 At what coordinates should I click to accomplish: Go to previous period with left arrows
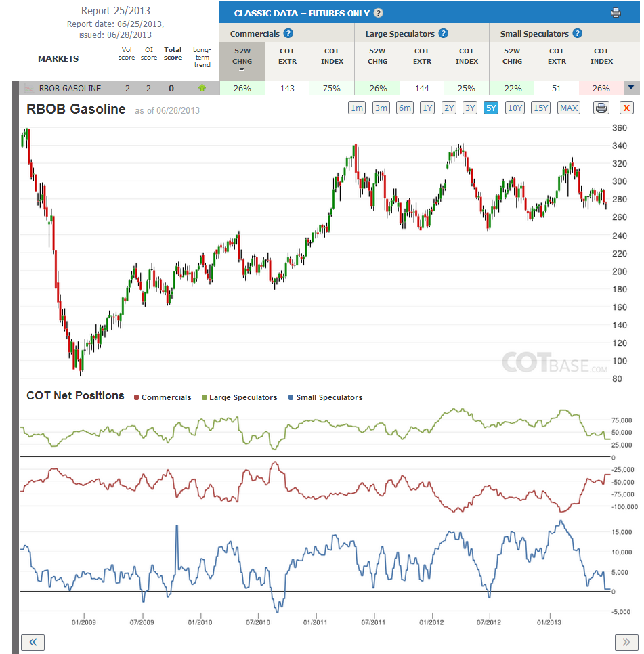33,642
